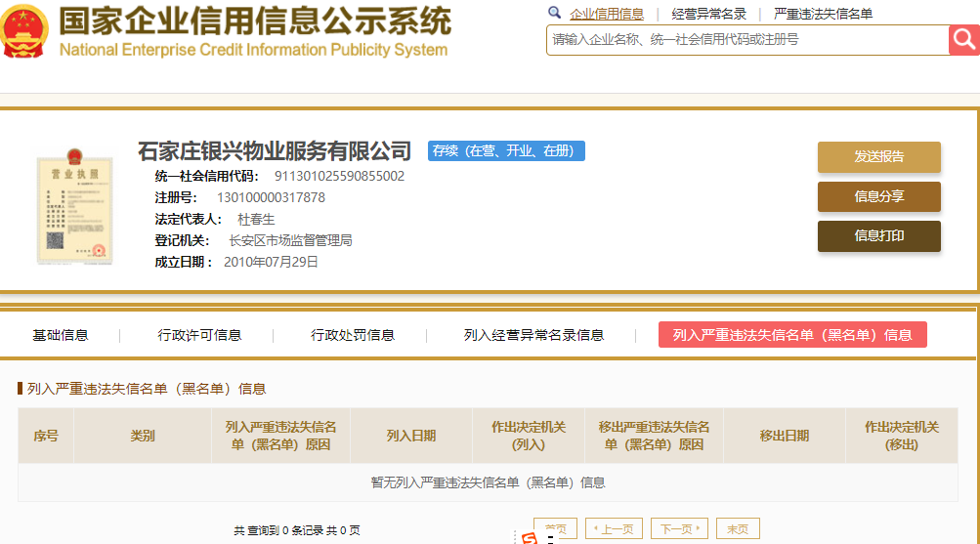Click the section heading 列入严重违法失信名单（黑名单）信息
Screen dimensions: 980x544
[x=147, y=389]
